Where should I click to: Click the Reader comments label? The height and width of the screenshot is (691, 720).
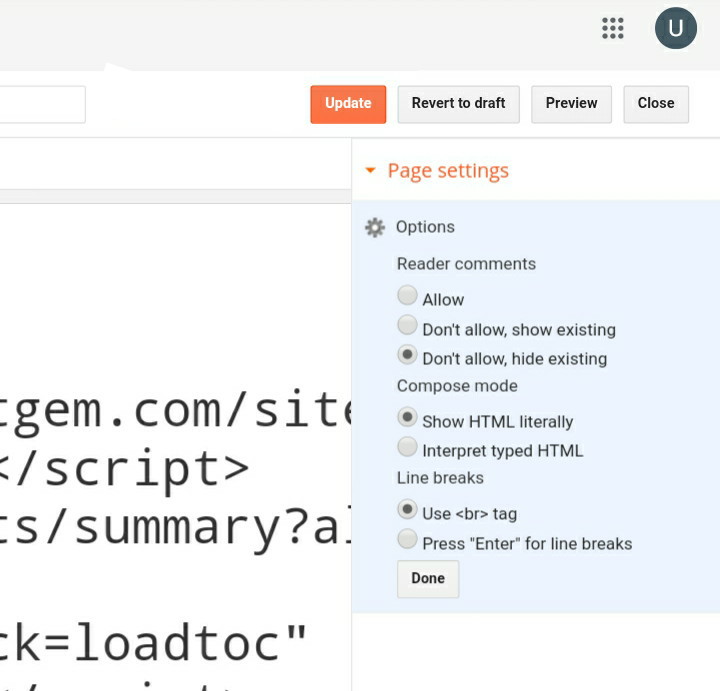point(466,264)
